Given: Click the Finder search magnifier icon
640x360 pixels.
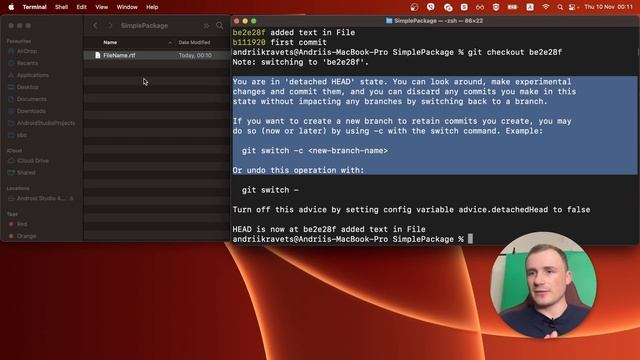Looking at the screenshot, I should (220, 26).
